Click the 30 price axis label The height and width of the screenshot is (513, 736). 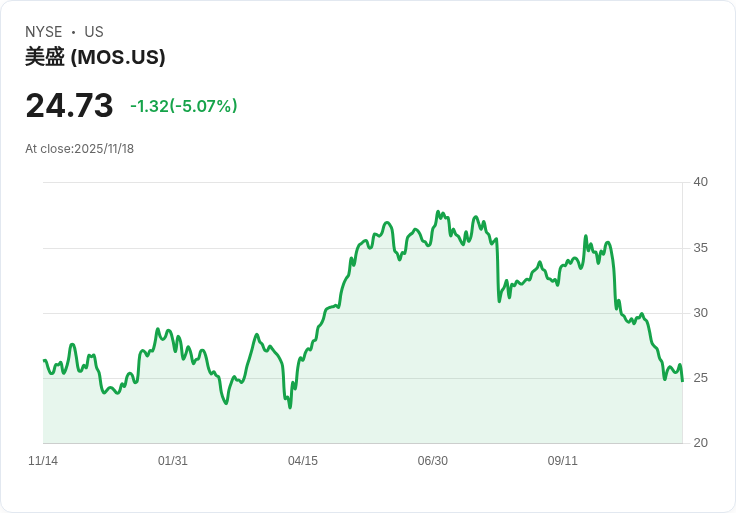[700, 313]
